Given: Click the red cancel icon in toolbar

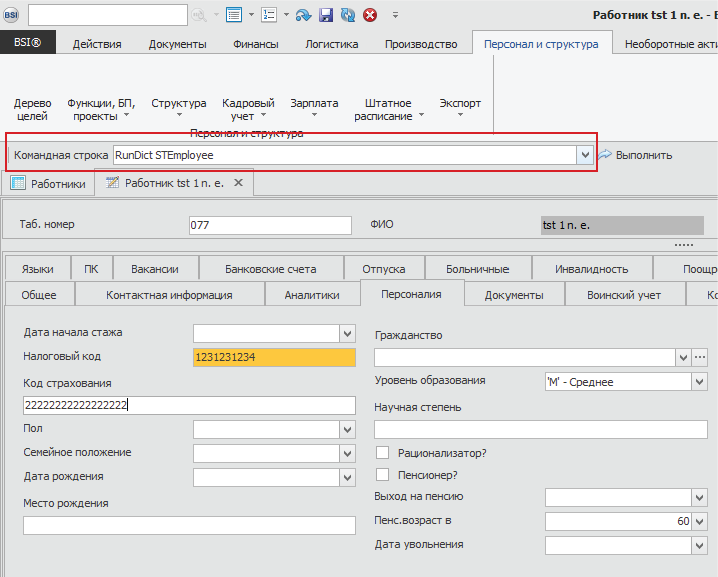Looking at the screenshot, I should click(x=370, y=15).
